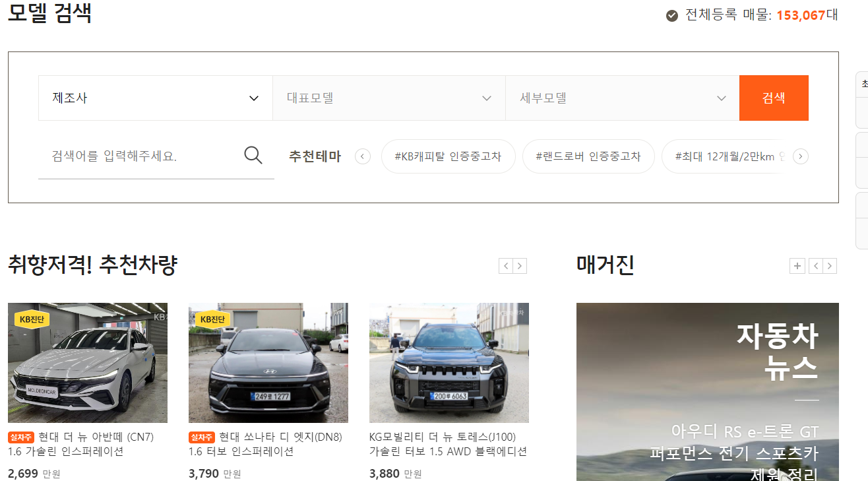Screen dimensions: 868x481
Task: Click the 매거진 section heading
Action: pyautogui.click(x=605, y=265)
